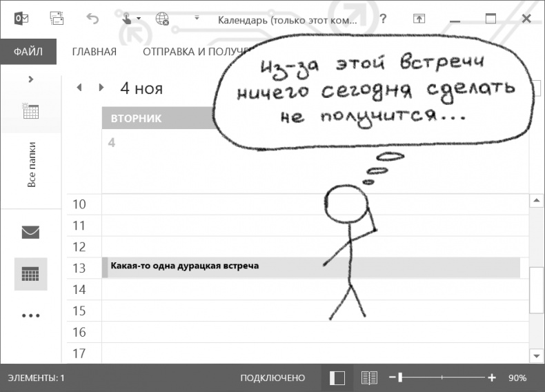Switch to Normal view in status bar

[337, 378]
